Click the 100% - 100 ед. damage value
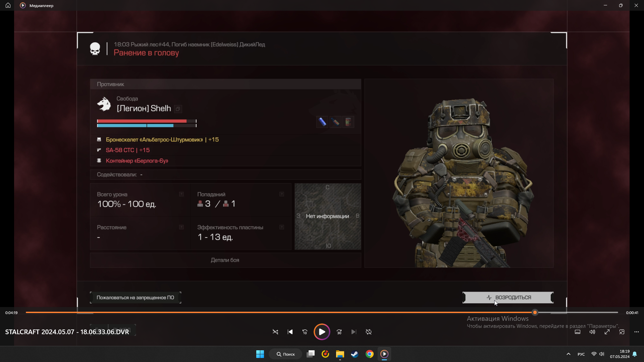644x362 pixels. click(127, 204)
